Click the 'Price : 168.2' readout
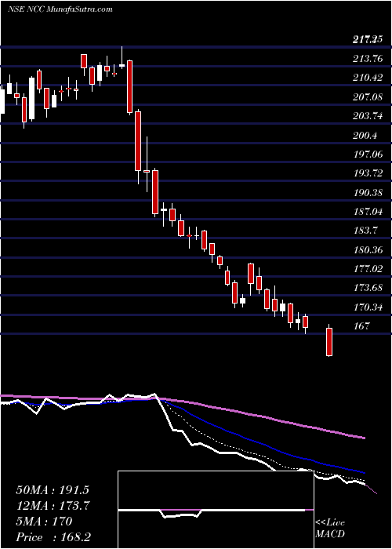392x549 pixels. (54, 537)
